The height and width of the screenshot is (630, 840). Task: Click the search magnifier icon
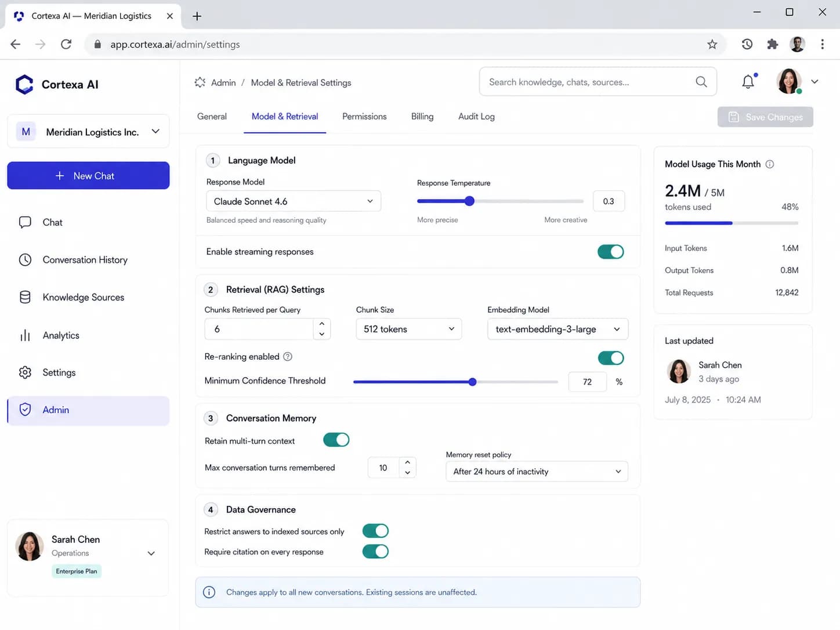point(701,82)
